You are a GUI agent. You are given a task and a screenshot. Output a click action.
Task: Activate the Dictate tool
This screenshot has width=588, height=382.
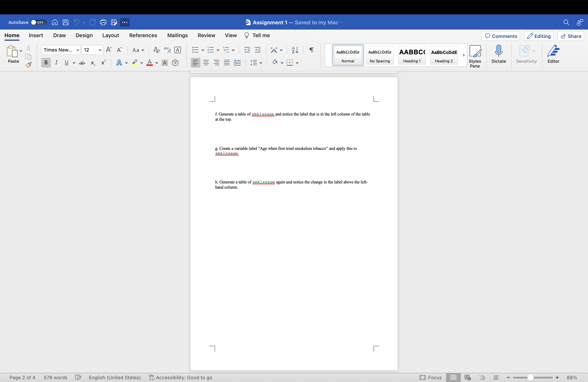(499, 54)
